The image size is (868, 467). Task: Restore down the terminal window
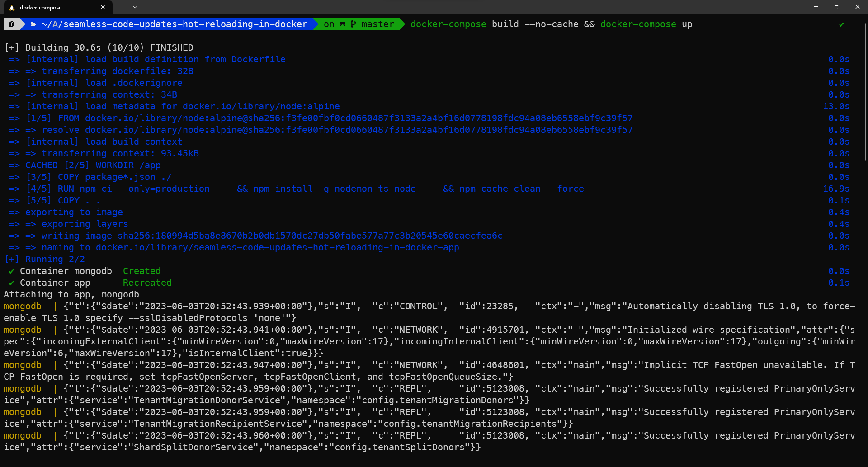point(836,7)
